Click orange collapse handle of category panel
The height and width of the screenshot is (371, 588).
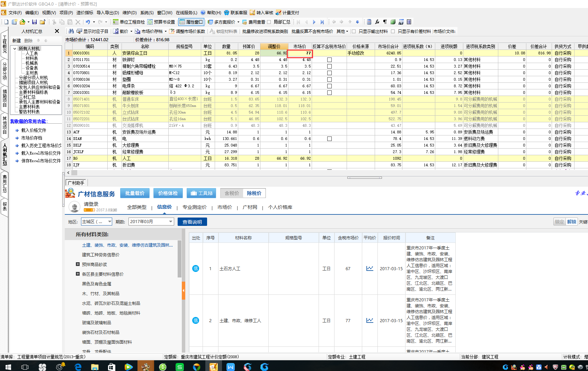pyautogui.click(x=184, y=290)
